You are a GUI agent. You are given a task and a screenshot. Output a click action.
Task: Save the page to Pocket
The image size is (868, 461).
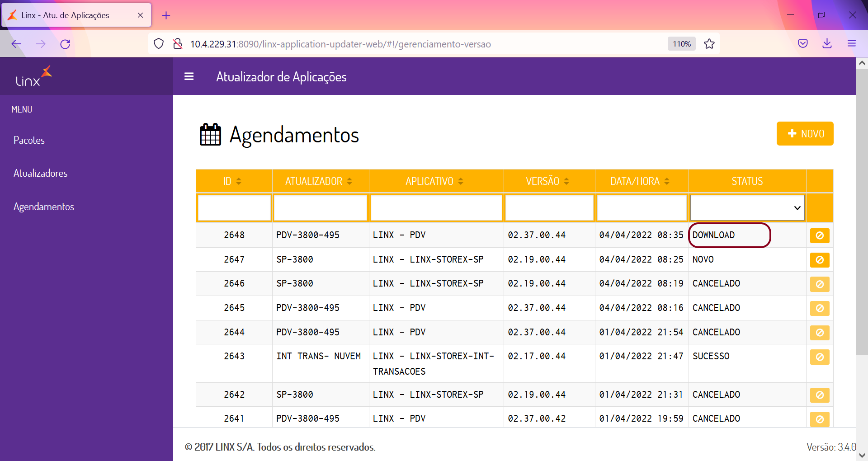tap(803, 44)
